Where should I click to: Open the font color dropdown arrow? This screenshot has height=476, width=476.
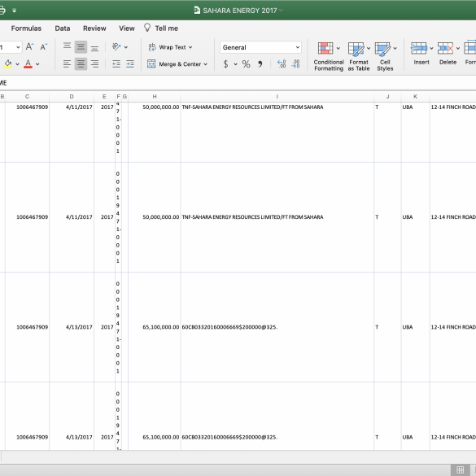pos(37,64)
